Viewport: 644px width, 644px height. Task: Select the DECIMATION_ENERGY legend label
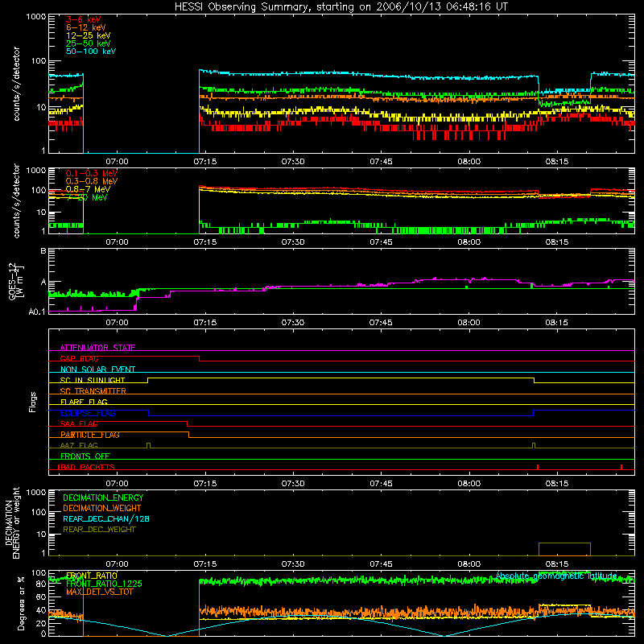click(103, 497)
